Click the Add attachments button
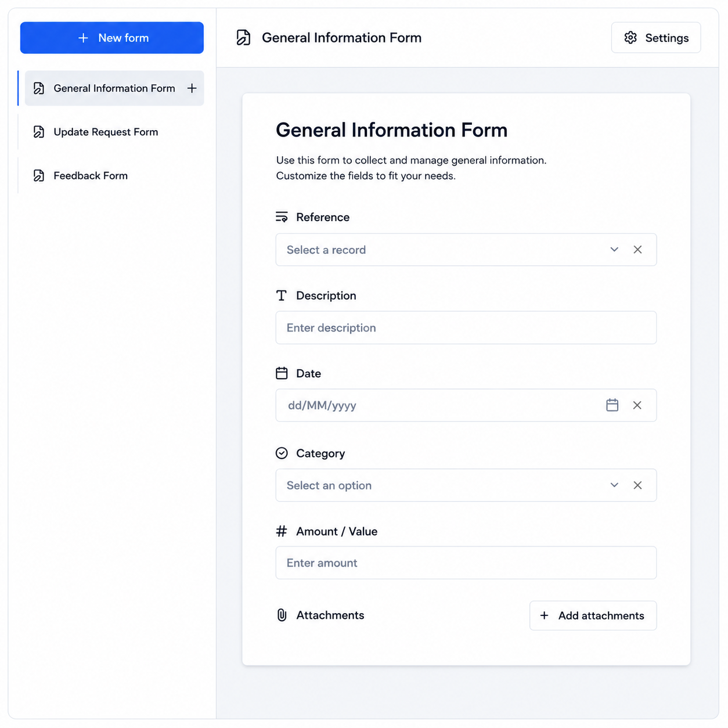This screenshot has height=728, width=728. tap(593, 615)
